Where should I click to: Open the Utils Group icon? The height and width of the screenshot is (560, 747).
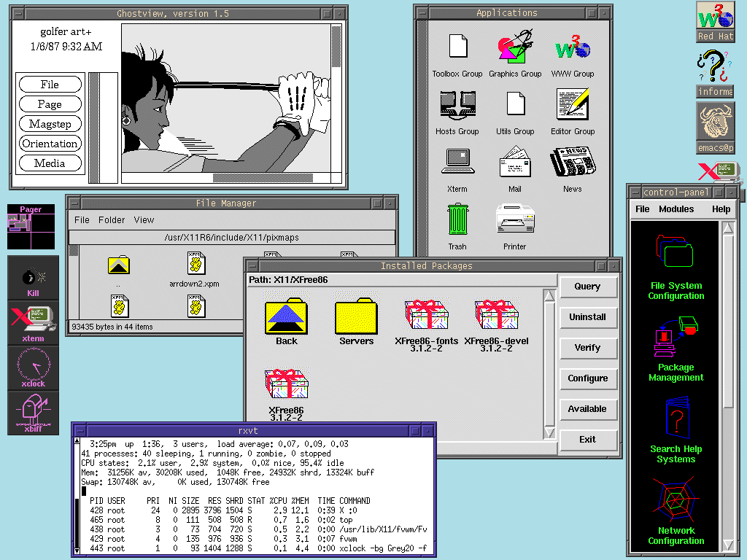(516, 104)
